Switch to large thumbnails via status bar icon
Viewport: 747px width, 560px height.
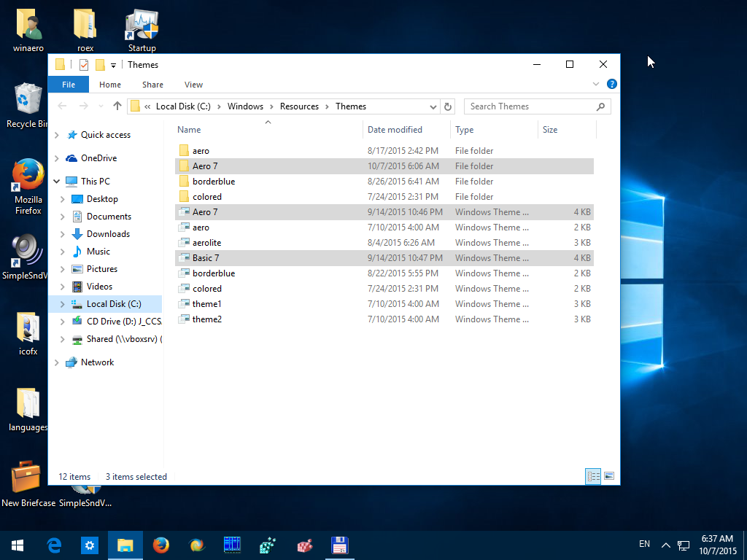click(x=609, y=476)
